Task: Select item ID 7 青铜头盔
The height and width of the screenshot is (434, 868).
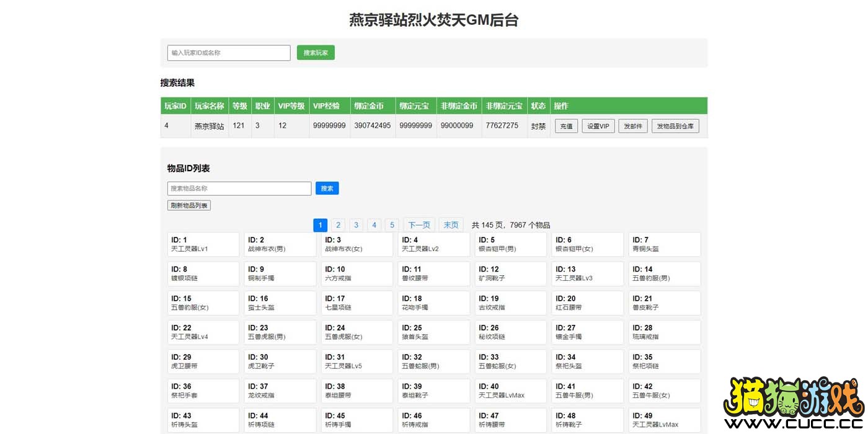Action: [665, 244]
